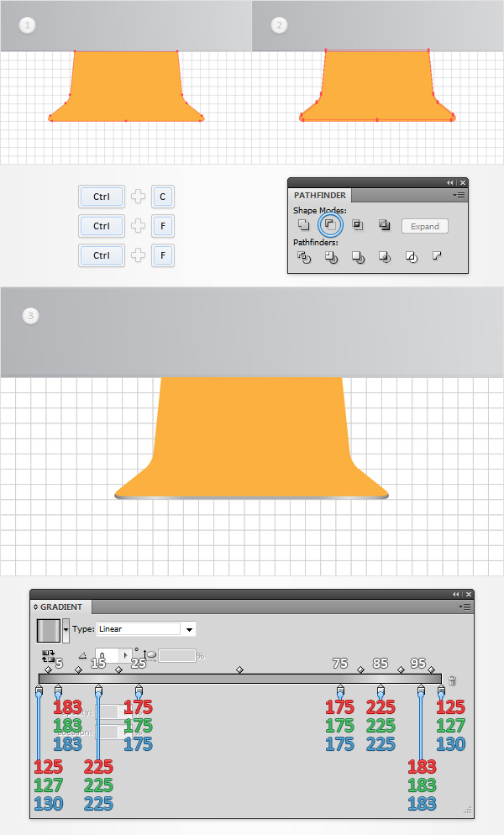
Task: Select the gradient stop at location 5
Action: point(58,691)
